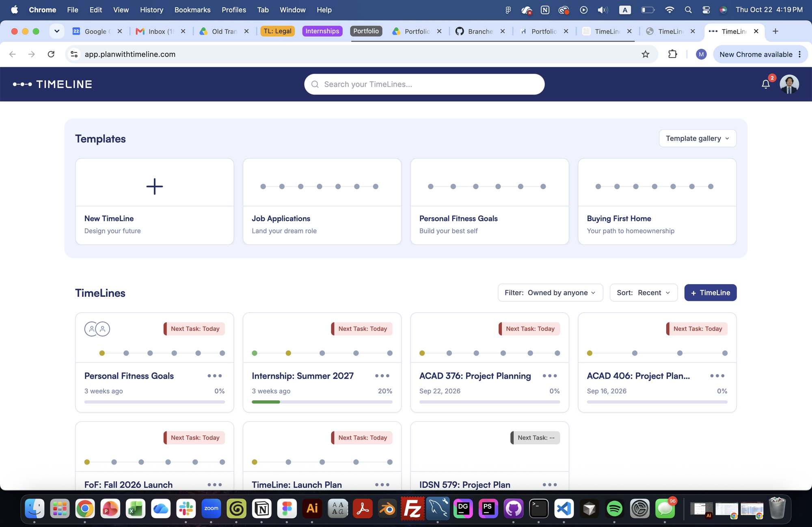Open the notifications bell icon
Viewport: 812px width, 527px height.
(766, 84)
